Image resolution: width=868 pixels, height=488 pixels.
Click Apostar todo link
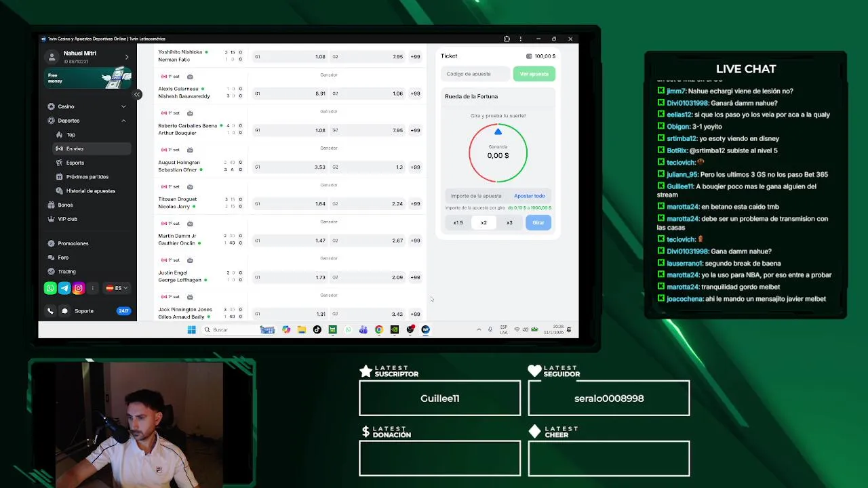click(530, 196)
